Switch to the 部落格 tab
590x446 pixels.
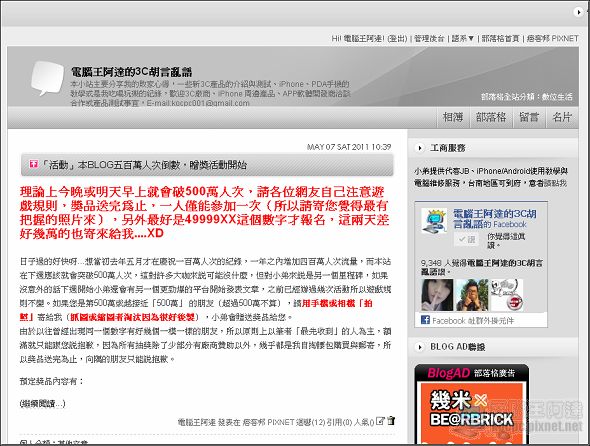pyautogui.click(x=491, y=117)
